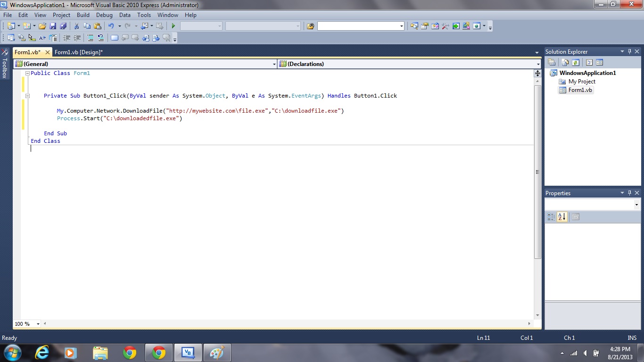Open Solution Explorer from main toolbar icon

pyautogui.click(x=414, y=26)
